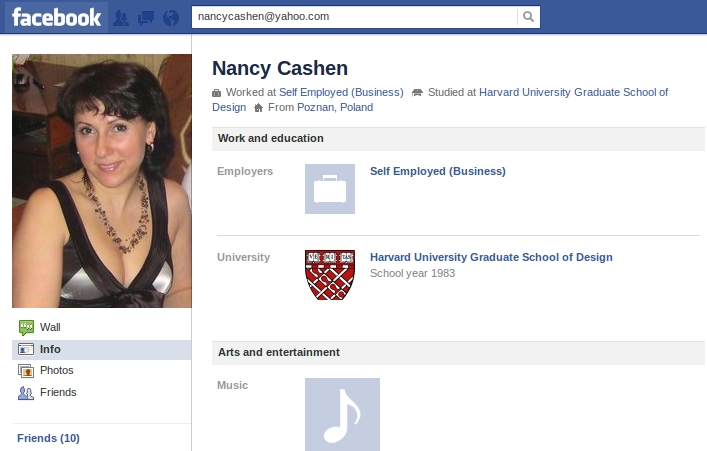Open Harvard University Graduate School of Design under University
The width and height of the screenshot is (707, 451).
point(491,257)
